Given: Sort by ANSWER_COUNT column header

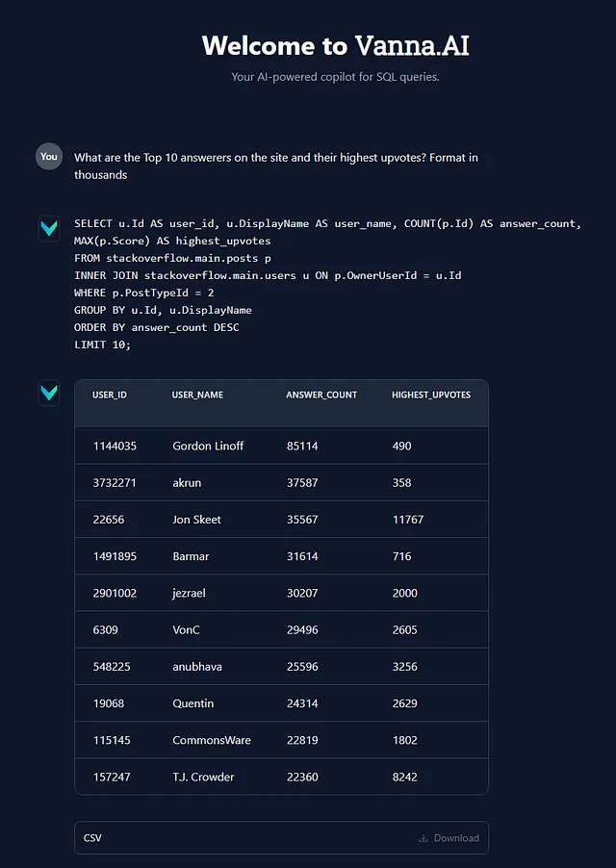Looking at the screenshot, I should [x=321, y=395].
